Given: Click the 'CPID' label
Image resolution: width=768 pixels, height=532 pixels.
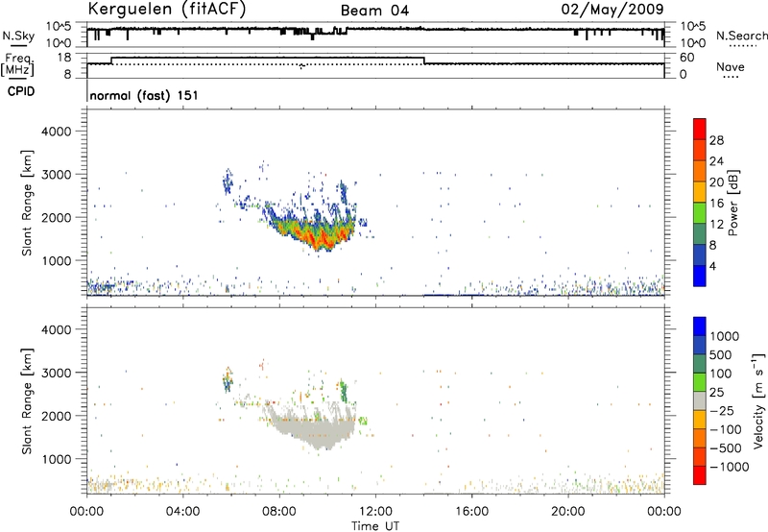Looking at the screenshot, I should 21,91.
